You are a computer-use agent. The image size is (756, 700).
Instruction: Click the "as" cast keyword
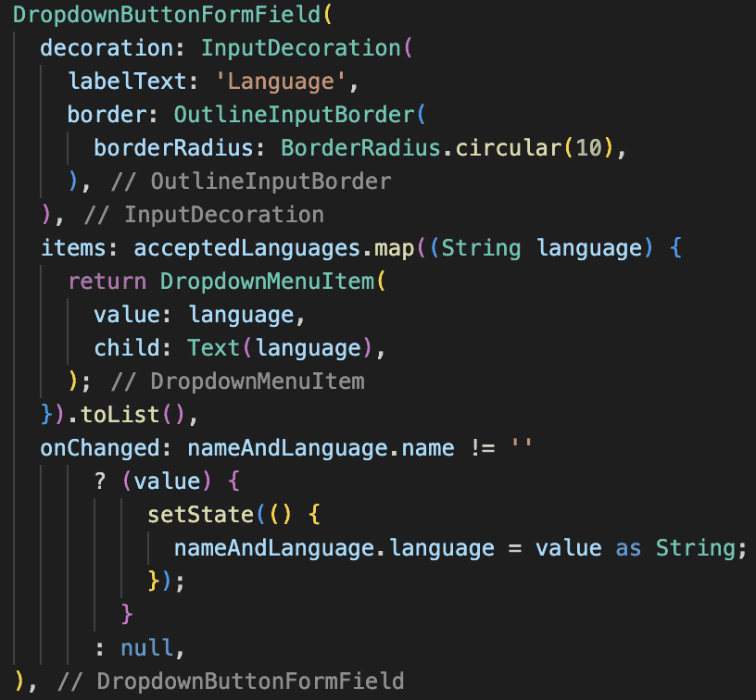click(628, 548)
